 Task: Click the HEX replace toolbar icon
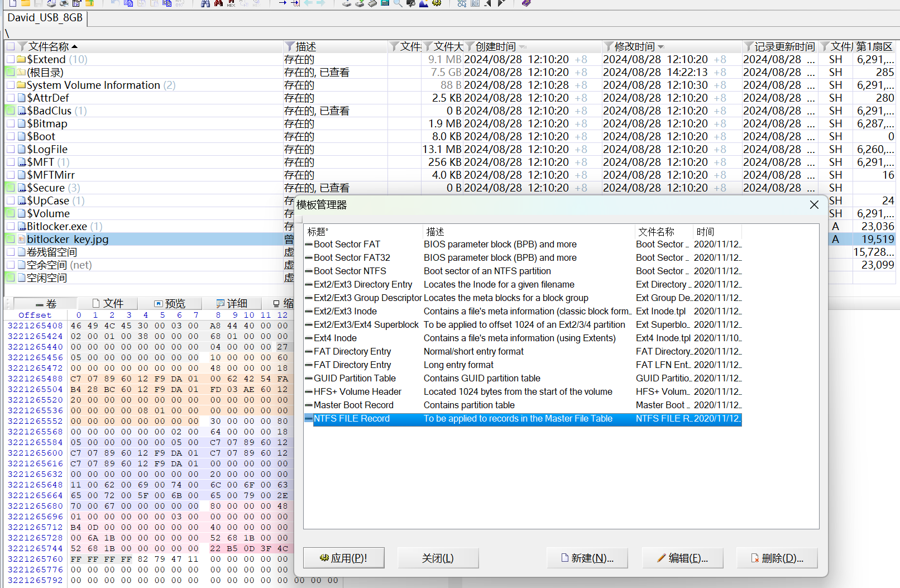(x=231, y=3)
